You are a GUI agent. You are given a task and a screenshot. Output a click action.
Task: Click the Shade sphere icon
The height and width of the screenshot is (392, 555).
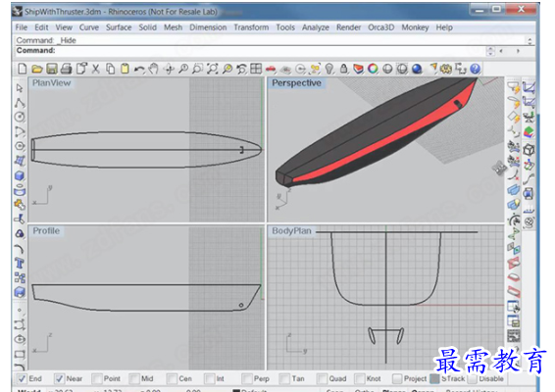tap(387, 69)
